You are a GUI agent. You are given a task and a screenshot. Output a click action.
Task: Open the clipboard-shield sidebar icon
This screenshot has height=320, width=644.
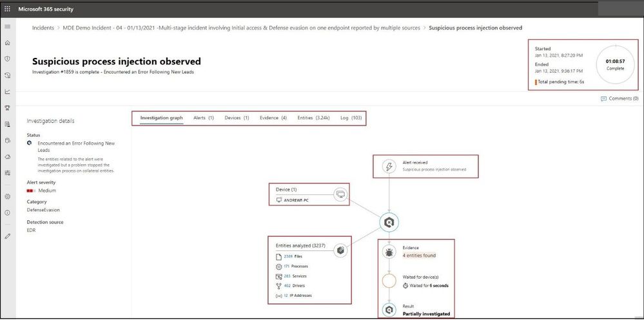pos(7,140)
